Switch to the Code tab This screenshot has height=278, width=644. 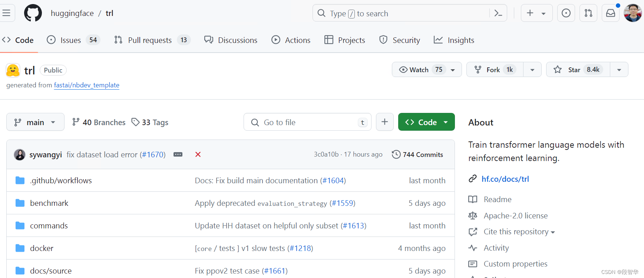[x=18, y=40]
